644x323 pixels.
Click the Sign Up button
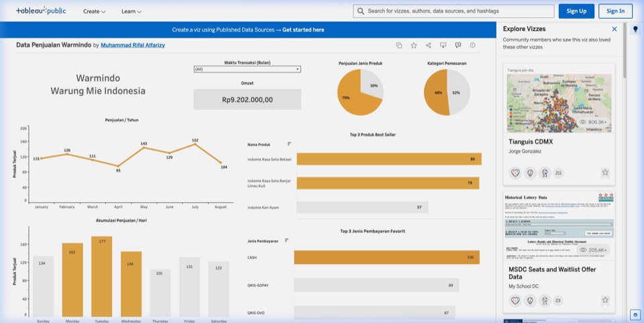[576, 11]
